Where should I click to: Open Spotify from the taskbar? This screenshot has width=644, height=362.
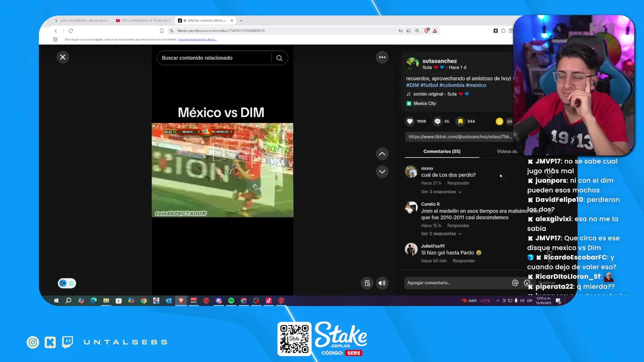[x=231, y=301]
